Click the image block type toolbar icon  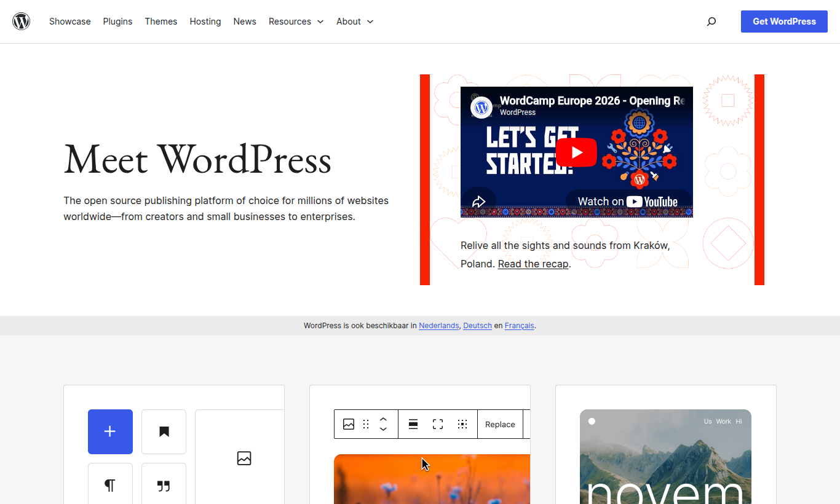(x=349, y=424)
